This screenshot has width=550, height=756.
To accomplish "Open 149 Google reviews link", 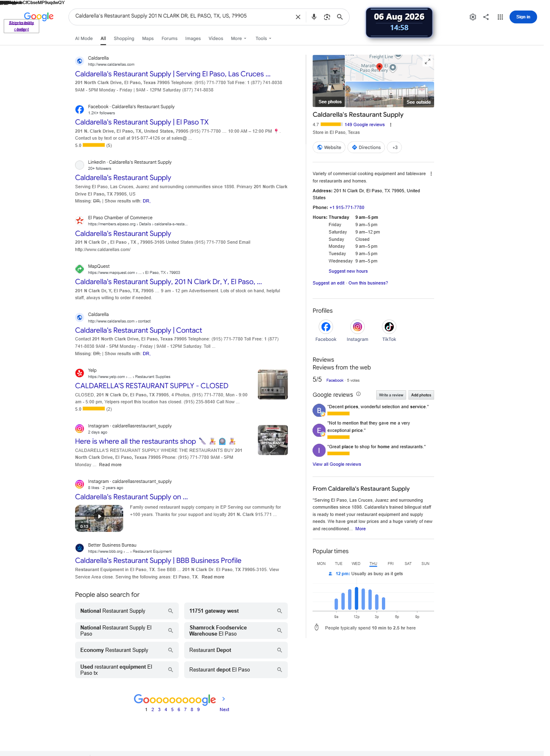I will [x=365, y=125].
